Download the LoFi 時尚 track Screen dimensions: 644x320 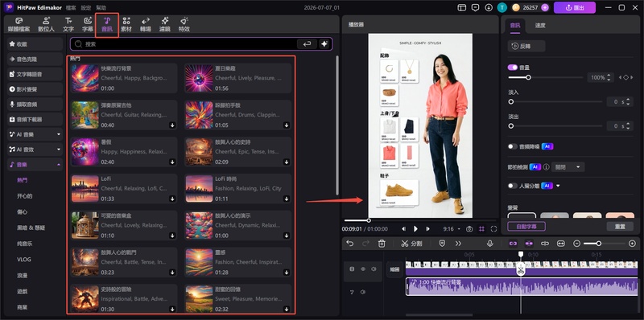(287, 199)
